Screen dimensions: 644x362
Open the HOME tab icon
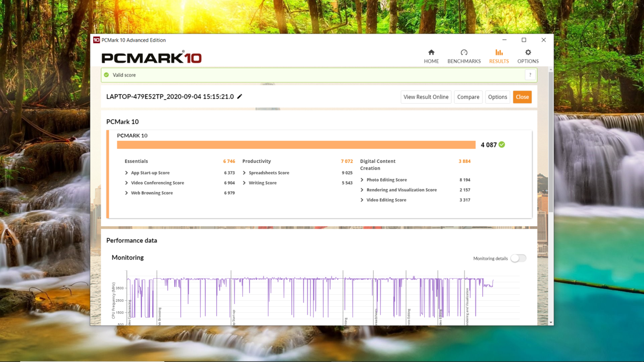click(x=431, y=52)
